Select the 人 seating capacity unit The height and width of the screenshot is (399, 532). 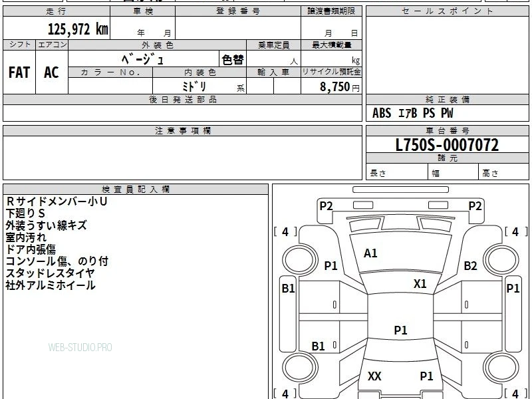tap(294, 61)
